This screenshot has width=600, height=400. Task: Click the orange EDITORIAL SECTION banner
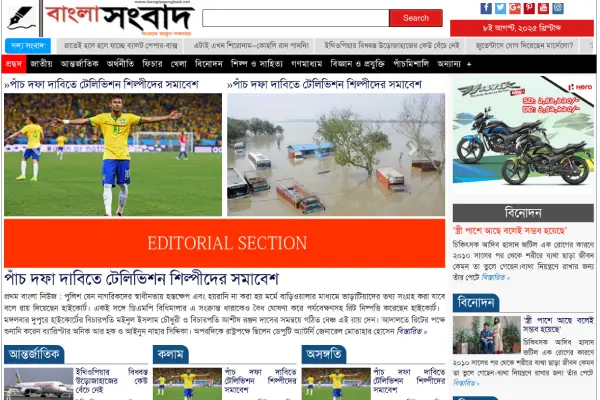225,243
